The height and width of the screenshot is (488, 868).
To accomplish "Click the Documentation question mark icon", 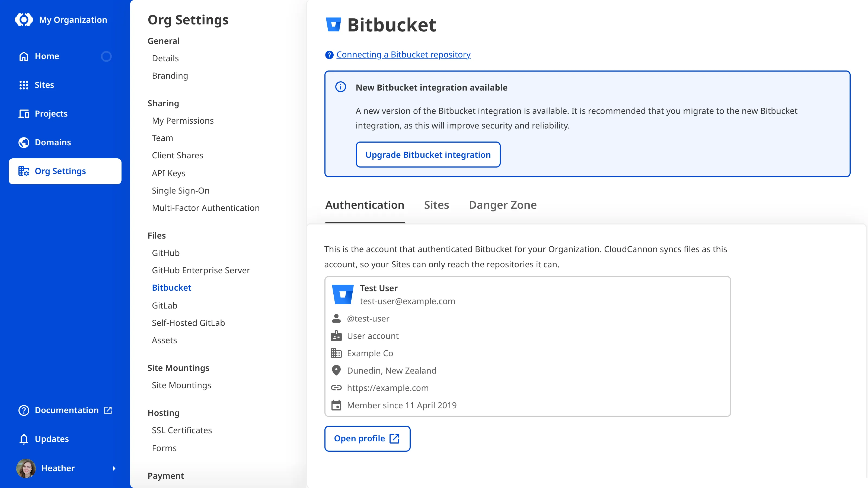I will tap(24, 410).
